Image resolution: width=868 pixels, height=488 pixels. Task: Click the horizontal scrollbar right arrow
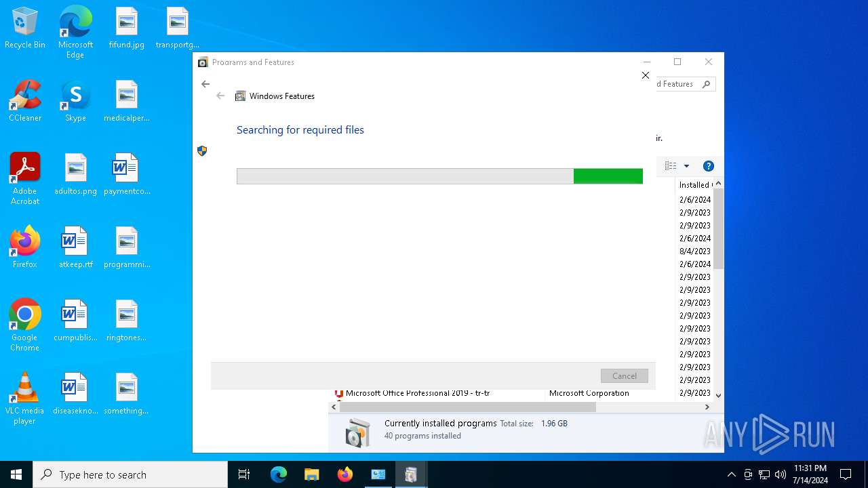707,407
